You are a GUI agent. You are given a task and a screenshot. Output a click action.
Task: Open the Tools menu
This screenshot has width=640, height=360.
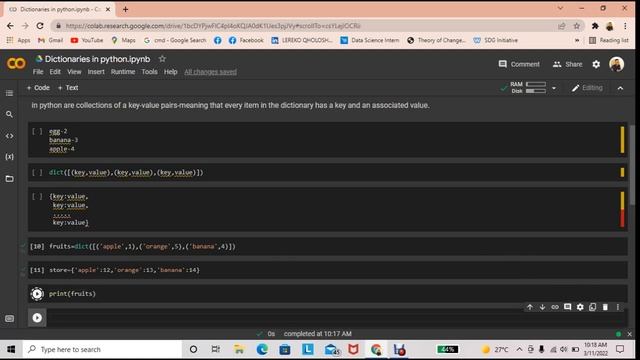point(149,72)
